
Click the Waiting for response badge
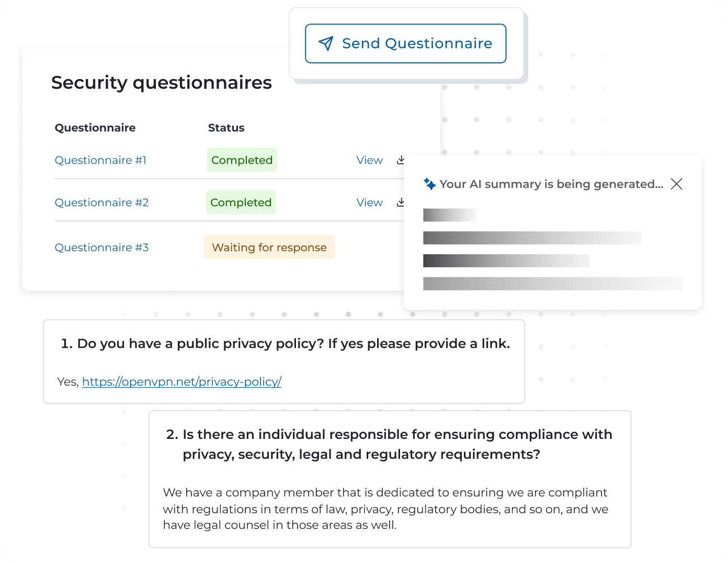[269, 247]
